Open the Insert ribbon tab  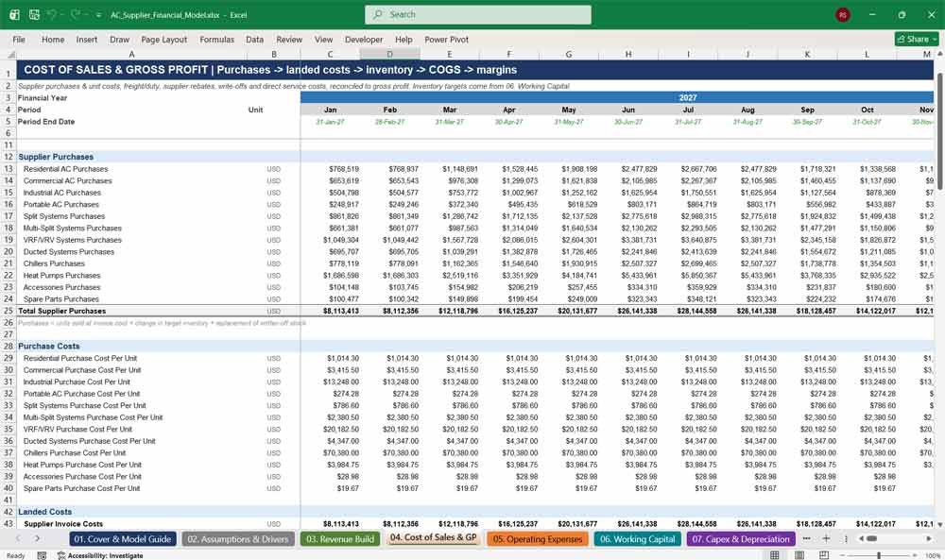[x=87, y=39]
